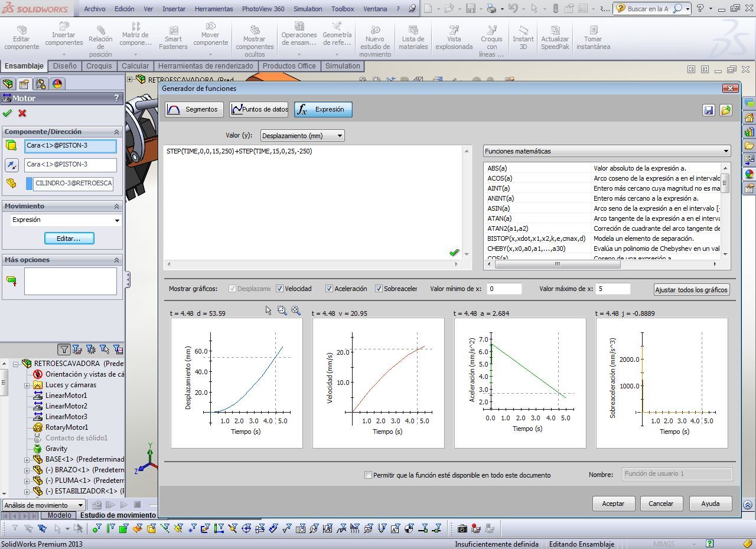The height and width of the screenshot is (549, 756).
Task: Click the Valor mínimo de x input field
Action: (x=504, y=289)
